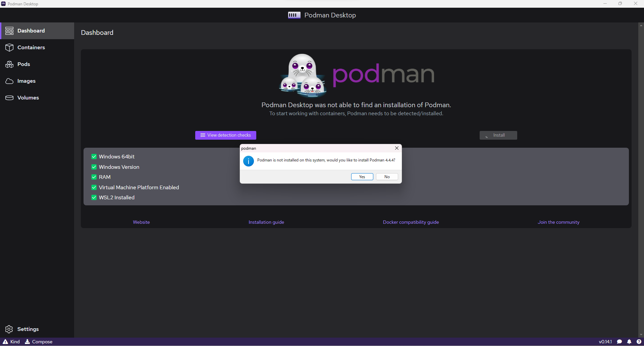Answer Yes to install Podman 4.4.4
The width and height of the screenshot is (644, 346).
tap(362, 177)
